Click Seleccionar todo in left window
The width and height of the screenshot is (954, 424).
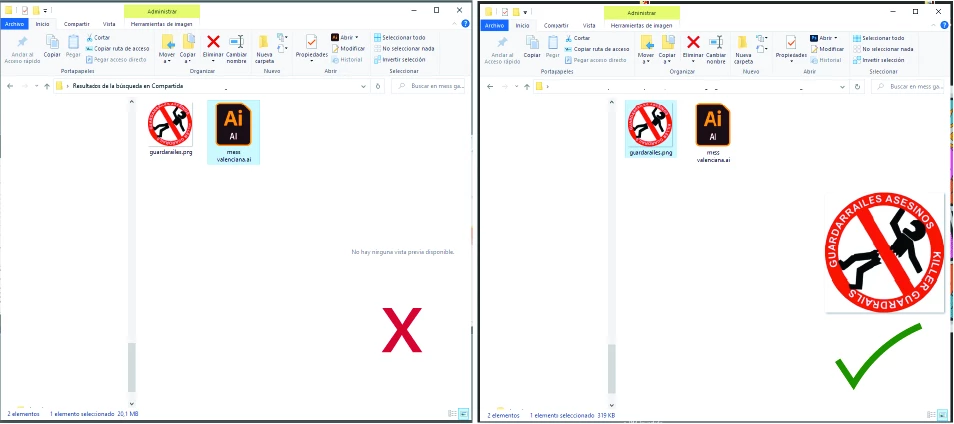(399, 38)
